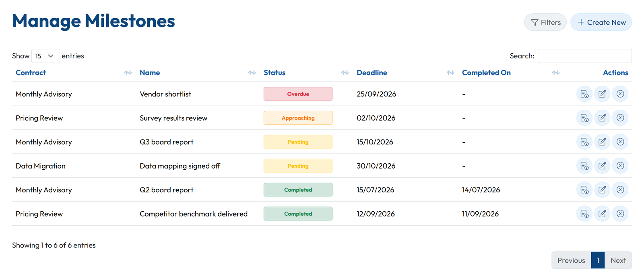
Task: Edit the Q3 board report milestone
Action: click(x=602, y=142)
